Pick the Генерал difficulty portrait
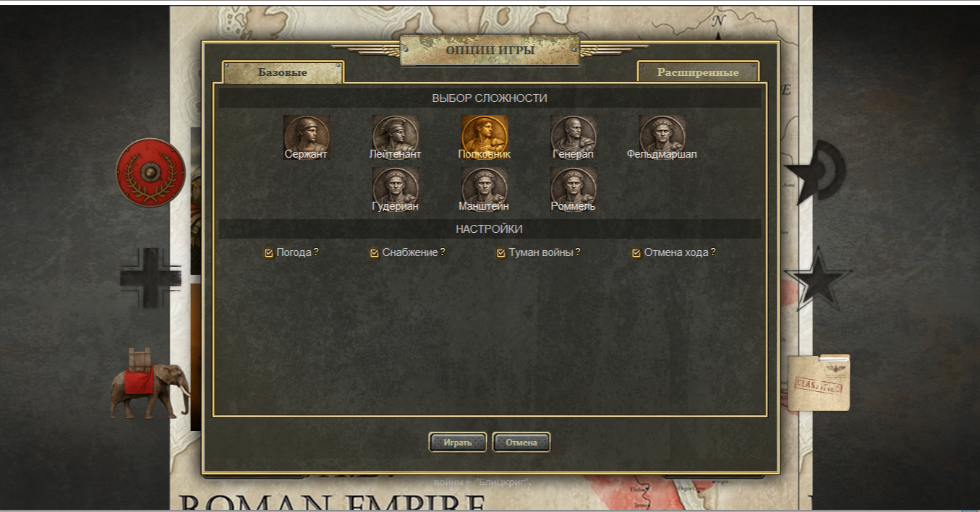 573,135
